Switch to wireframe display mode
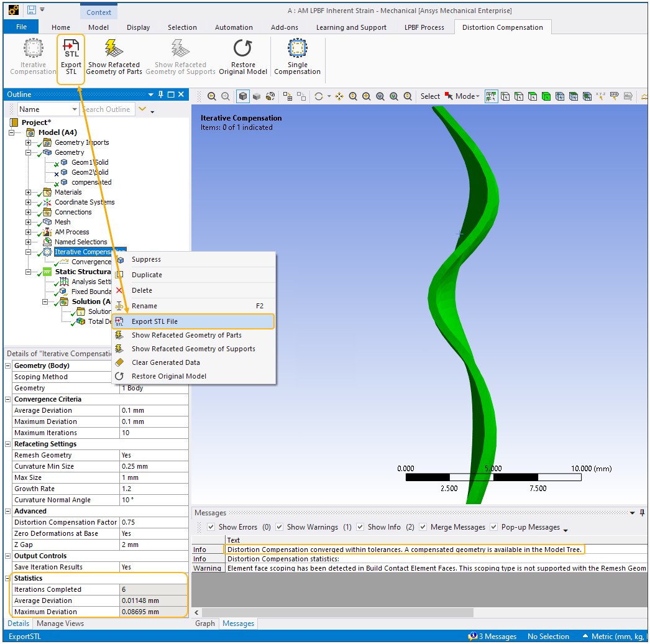Screen dimensions: 650x644 270,96
